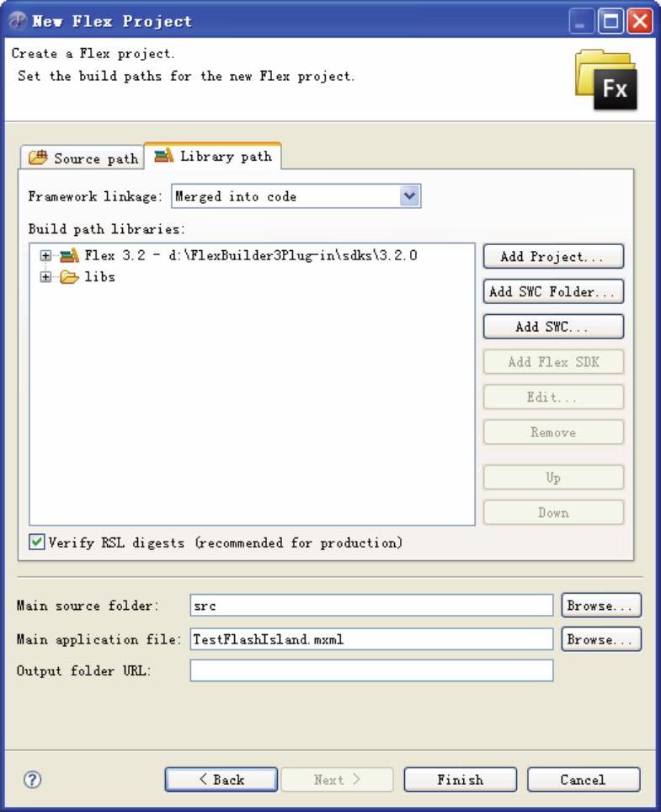This screenshot has height=812, width=661.
Task: Click the libs folder icon
Action: [x=69, y=277]
